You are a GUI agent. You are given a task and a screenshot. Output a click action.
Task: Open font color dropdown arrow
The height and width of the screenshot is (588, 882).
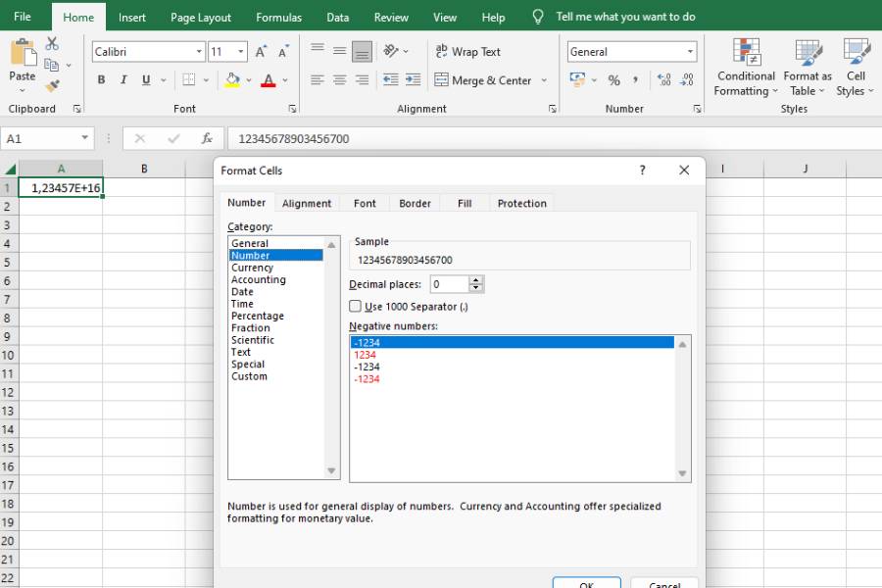pyautogui.click(x=285, y=80)
